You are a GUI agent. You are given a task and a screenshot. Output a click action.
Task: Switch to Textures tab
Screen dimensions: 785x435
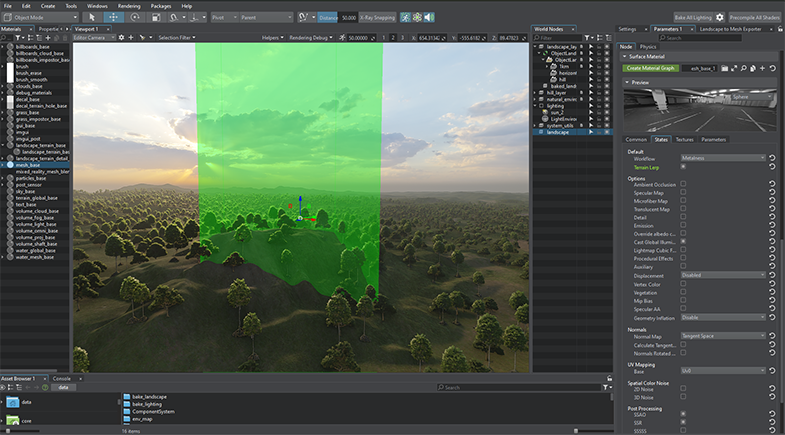684,140
